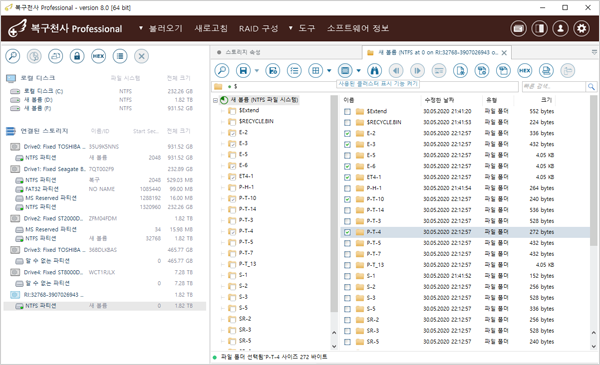Click the magnifier scan icon above the disk list
The height and width of the screenshot is (365, 600).
(x=13, y=56)
